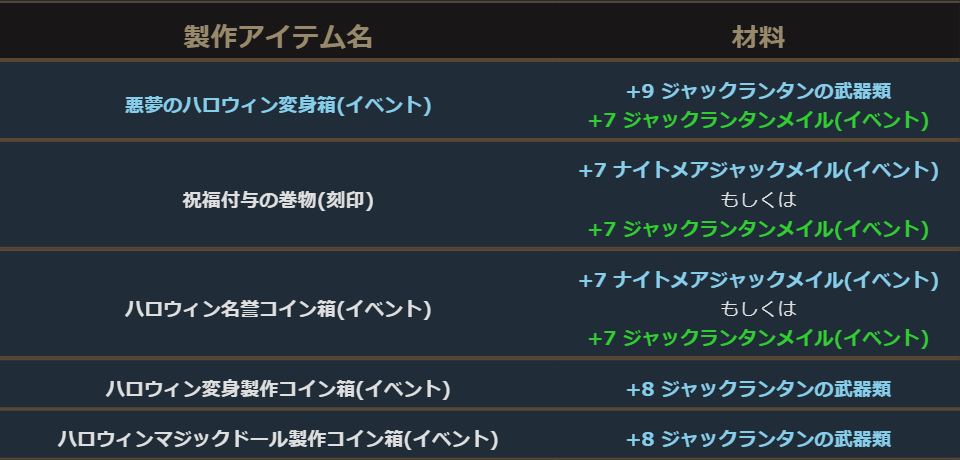Click the +9 ジャックランタンの武器類 material link

758,91
